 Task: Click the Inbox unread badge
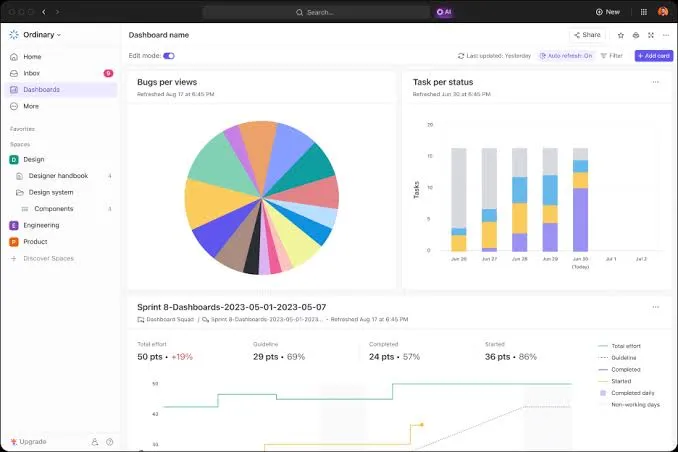click(x=108, y=73)
